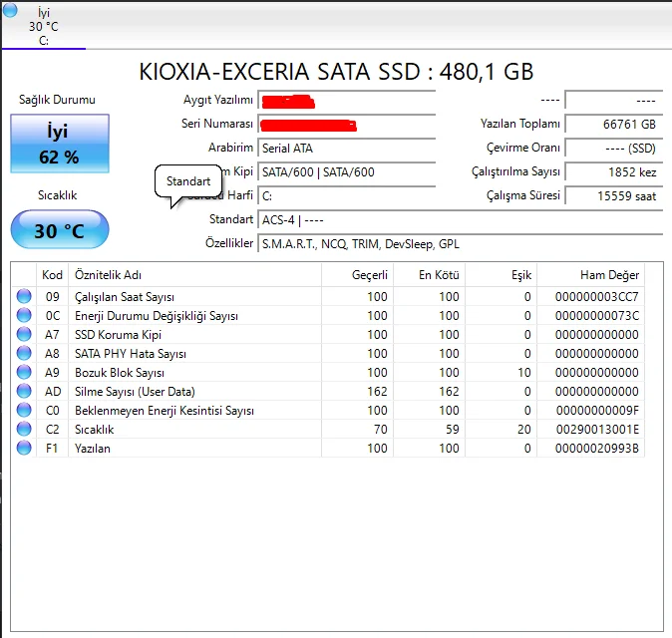Viewport: 672px width, 638px height.
Task: Click the redacted Aygıt Yazılımı field
Action: pyautogui.click(x=347, y=101)
